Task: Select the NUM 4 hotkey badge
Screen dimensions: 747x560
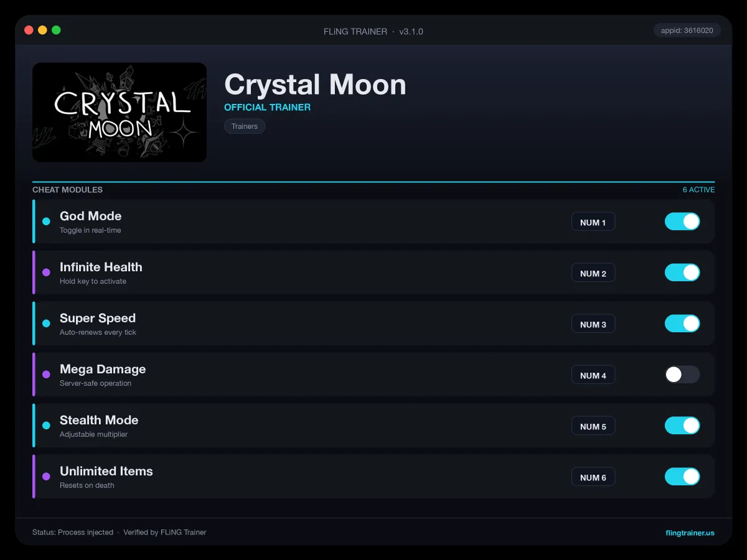Action: (x=593, y=375)
